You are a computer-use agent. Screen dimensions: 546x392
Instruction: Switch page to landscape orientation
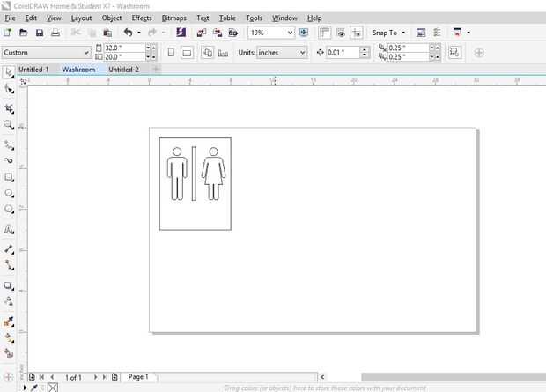point(187,53)
